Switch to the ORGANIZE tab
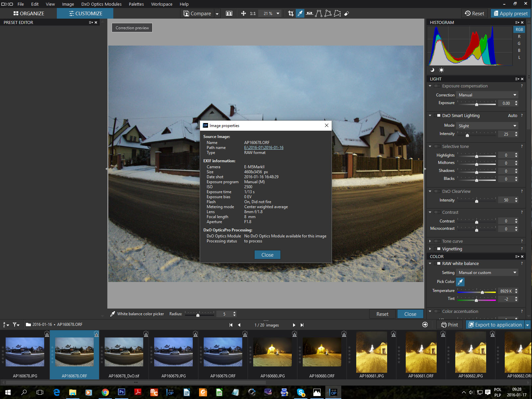The image size is (532, 399). coord(29,14)
